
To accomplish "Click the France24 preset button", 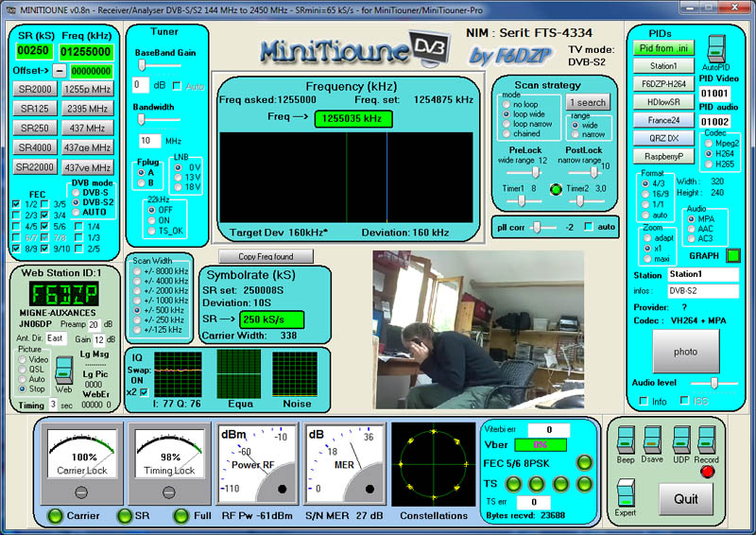I will point(663,120).
